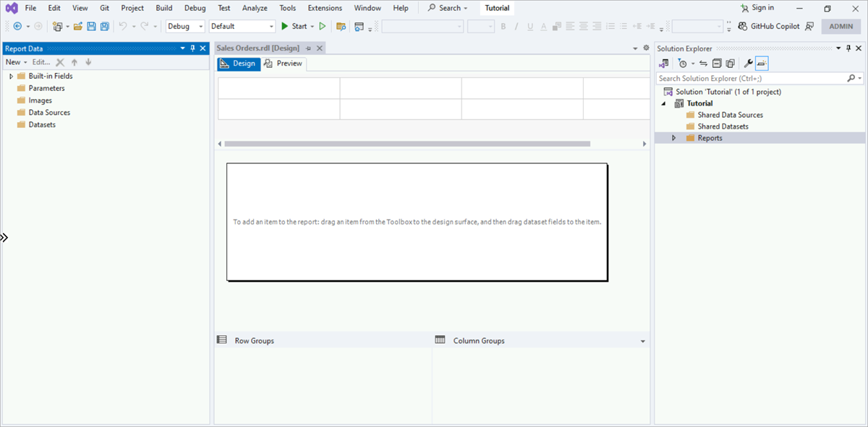The image size is (868, 427).
Task: Run the report without debugging
Action: (321, 26)
